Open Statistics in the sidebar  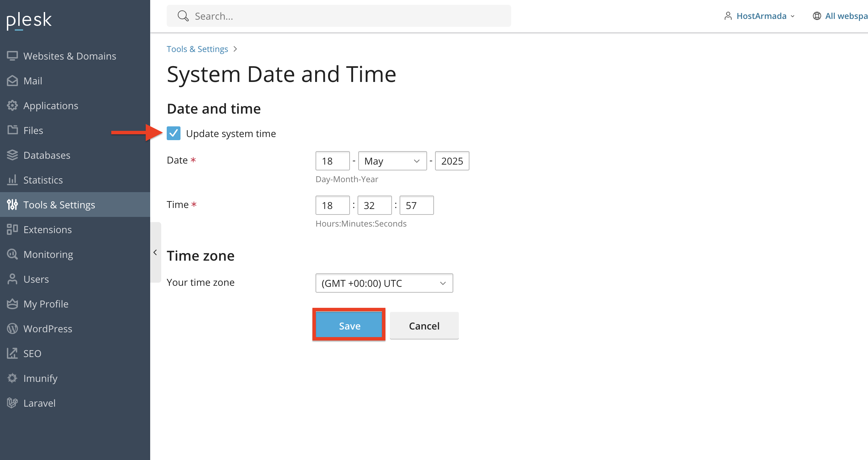pyautogui.click(x=75, y=180)
